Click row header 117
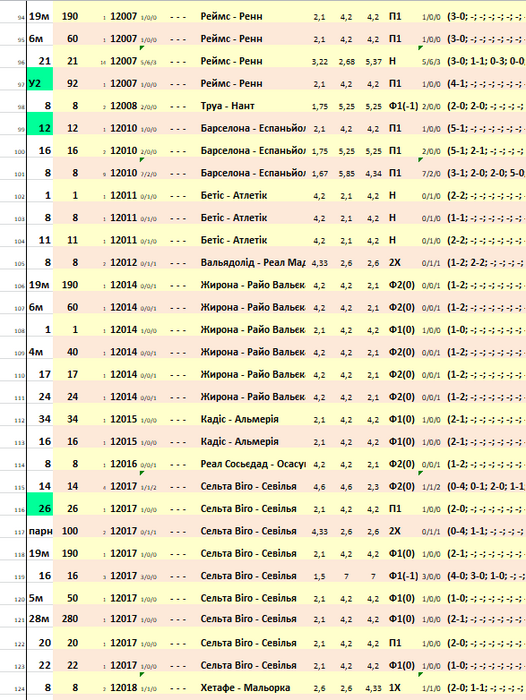Viewport: 526px width, 700px height. tap(20, 533)
